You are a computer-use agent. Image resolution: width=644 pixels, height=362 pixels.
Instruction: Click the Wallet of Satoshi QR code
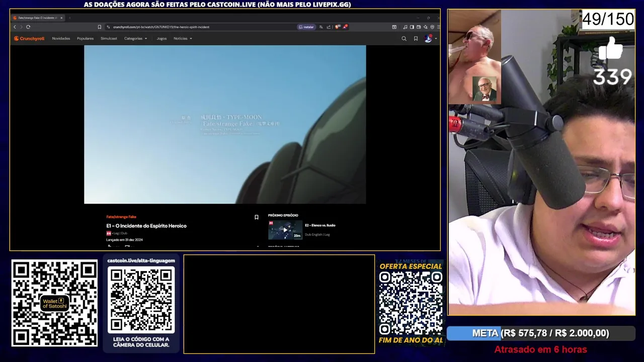coord(54,303)
